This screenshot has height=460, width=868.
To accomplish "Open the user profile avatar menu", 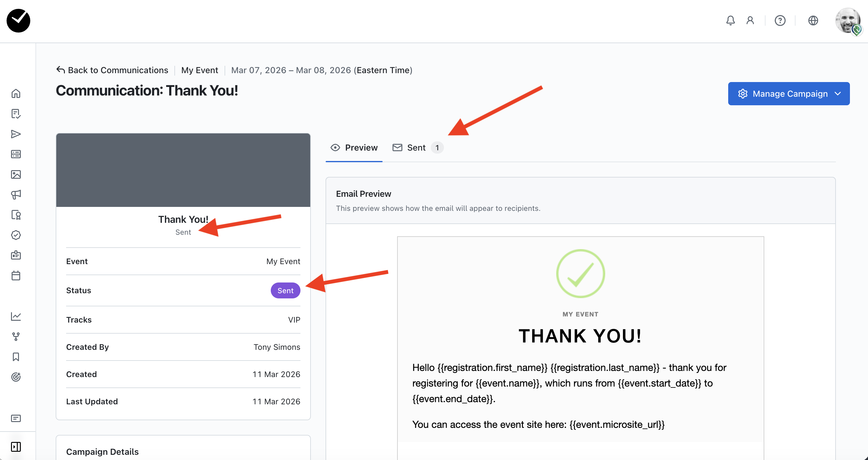I will tap(848, 21).
